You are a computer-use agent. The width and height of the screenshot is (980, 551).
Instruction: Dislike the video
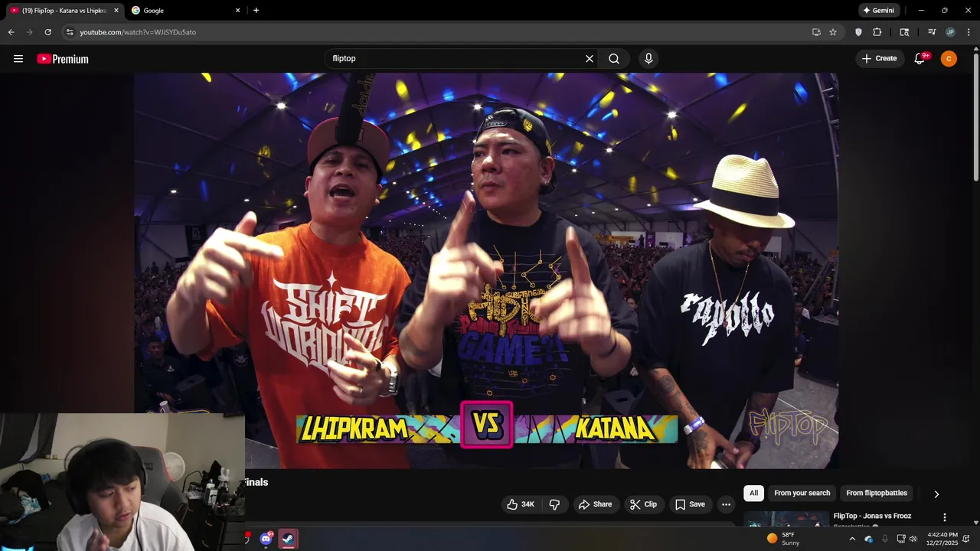tap(555, 504)
